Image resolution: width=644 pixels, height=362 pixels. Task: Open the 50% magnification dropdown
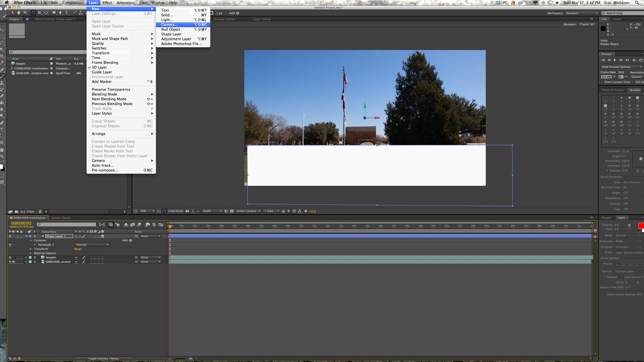pyautogui.click(x=147, y=211)
